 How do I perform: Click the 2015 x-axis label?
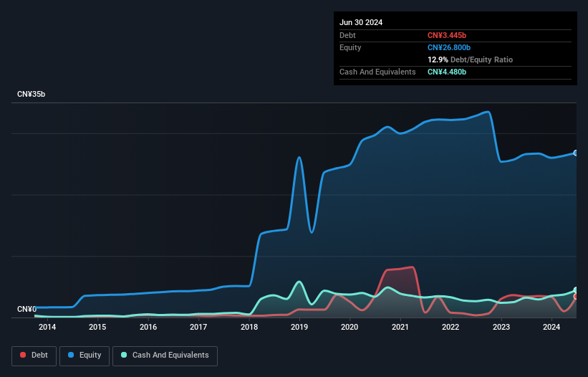click(97, 327)
